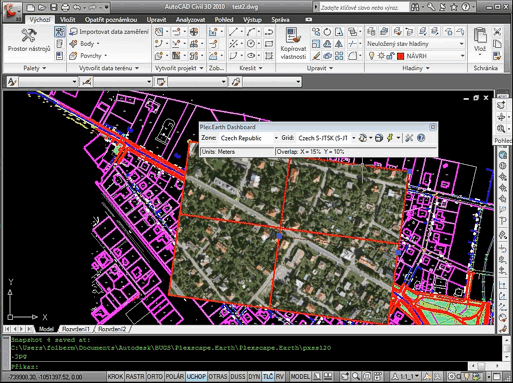Click the Save disk icon in quick access
Viewport: 513px width, 383px height.
pos(53,7)
